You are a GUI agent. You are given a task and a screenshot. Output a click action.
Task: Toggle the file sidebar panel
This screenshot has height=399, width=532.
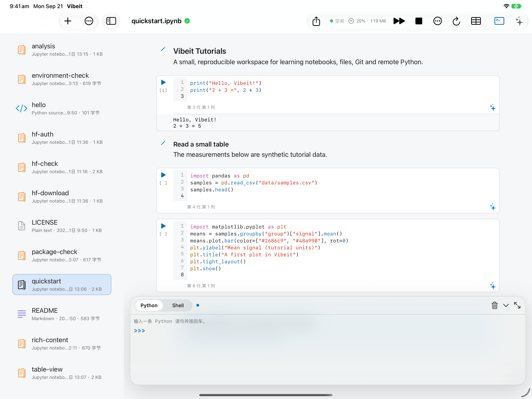111,21
